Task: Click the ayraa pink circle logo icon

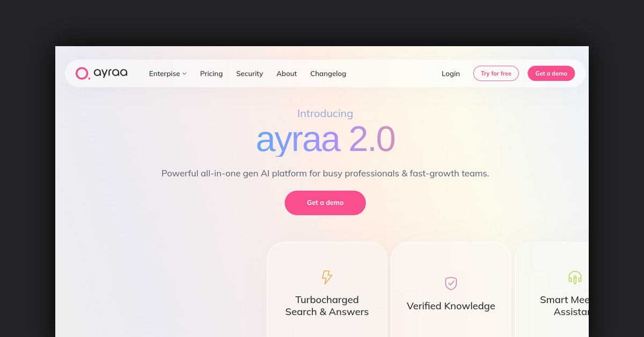Action: tap(82, 74)
